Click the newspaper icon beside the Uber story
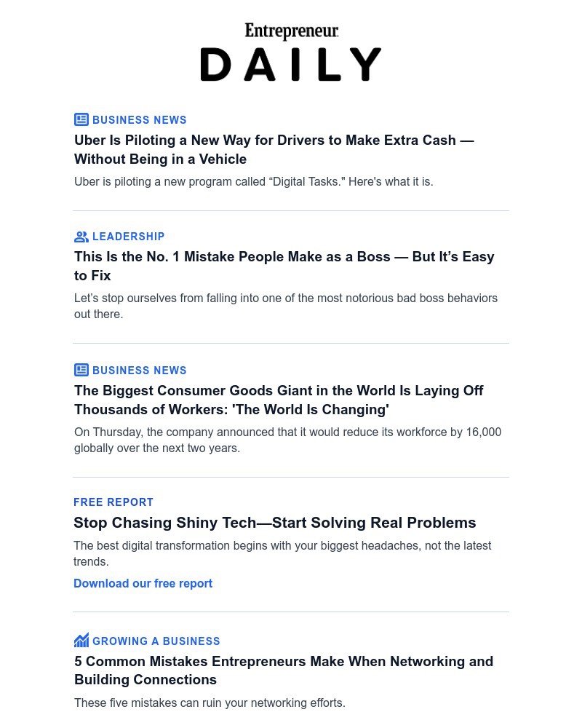 [81, 119]
